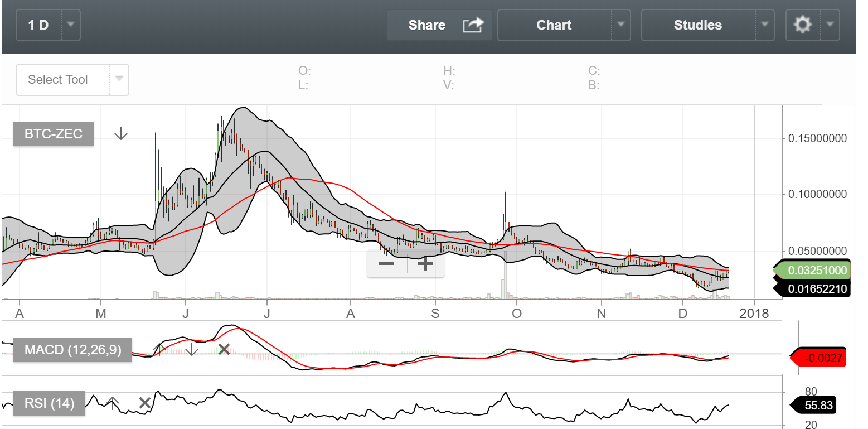Viewport: 868px width, 429px height.
Task: Expand the Select Tool arrow
Action: coord(119,79)
